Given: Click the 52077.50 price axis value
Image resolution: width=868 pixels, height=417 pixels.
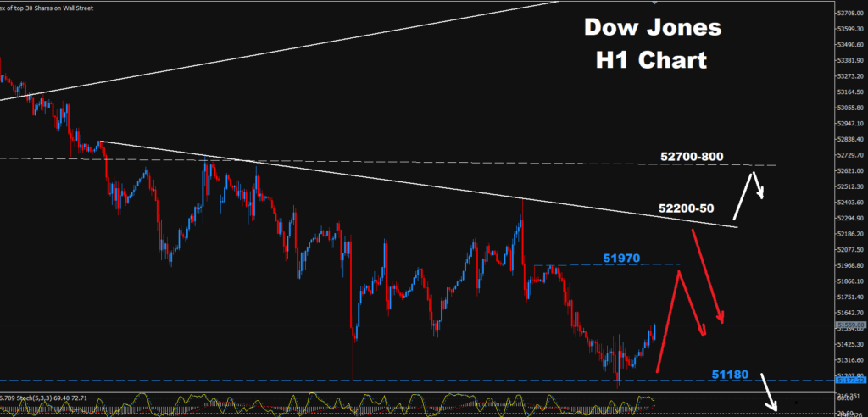Looking at the screenshot, I should [x=851, y=250].
